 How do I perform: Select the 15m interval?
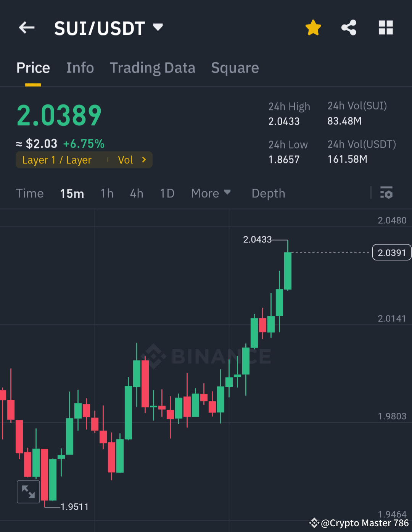click(72, 193)
